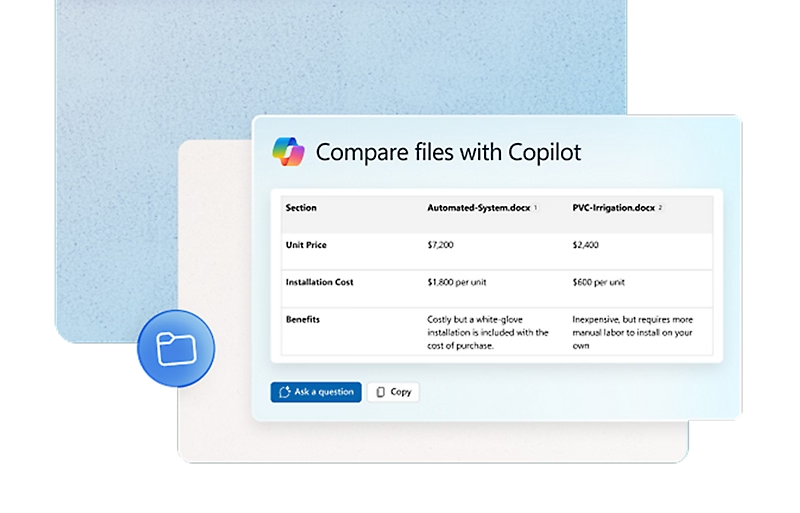Click the $1,800 per unit cell
Screen dimensions: 800x513
pos(457,282)
